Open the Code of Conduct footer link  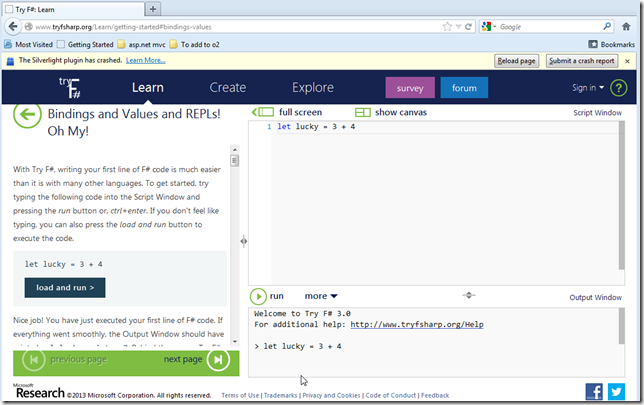click(x=391, y=395)
